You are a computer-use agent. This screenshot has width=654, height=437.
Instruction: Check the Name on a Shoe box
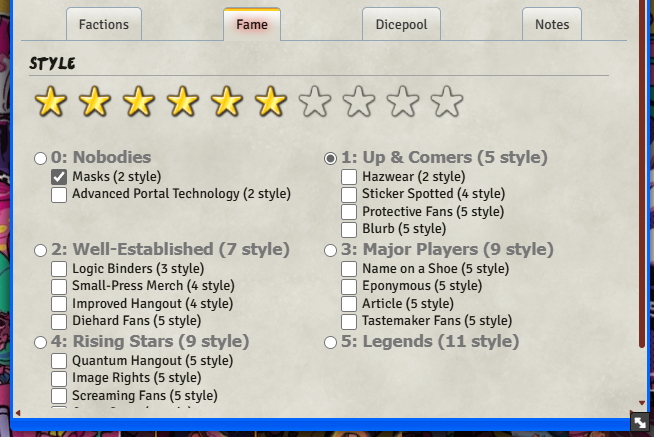pos(349,269)
